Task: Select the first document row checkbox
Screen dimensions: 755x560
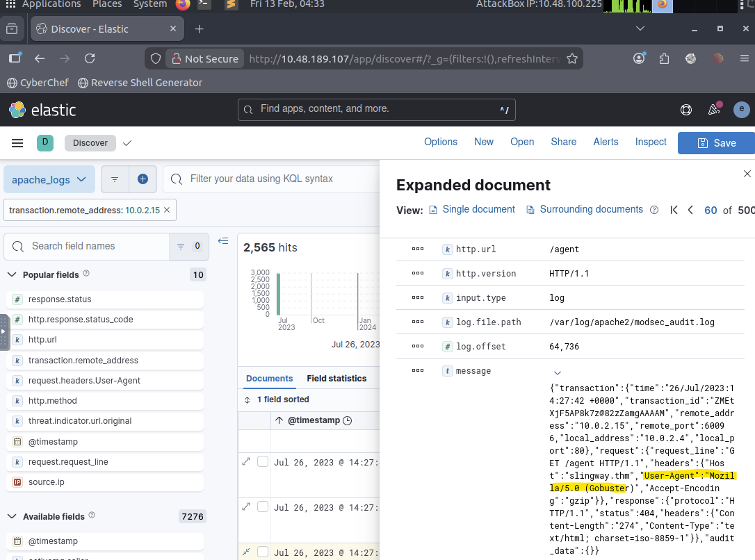Action: point(263,462)
